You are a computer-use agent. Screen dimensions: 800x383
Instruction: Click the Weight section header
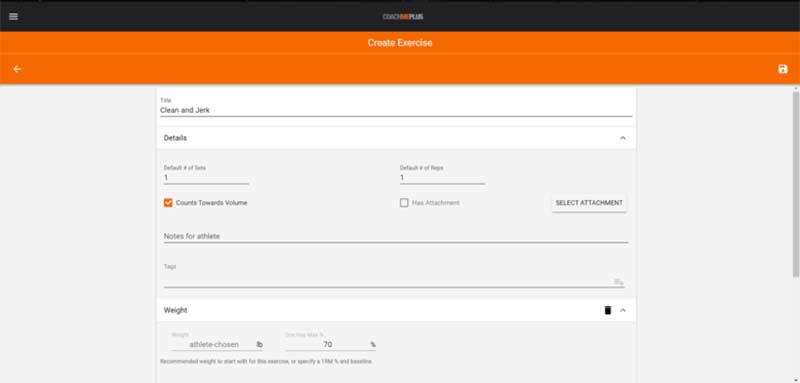[395, 310]
